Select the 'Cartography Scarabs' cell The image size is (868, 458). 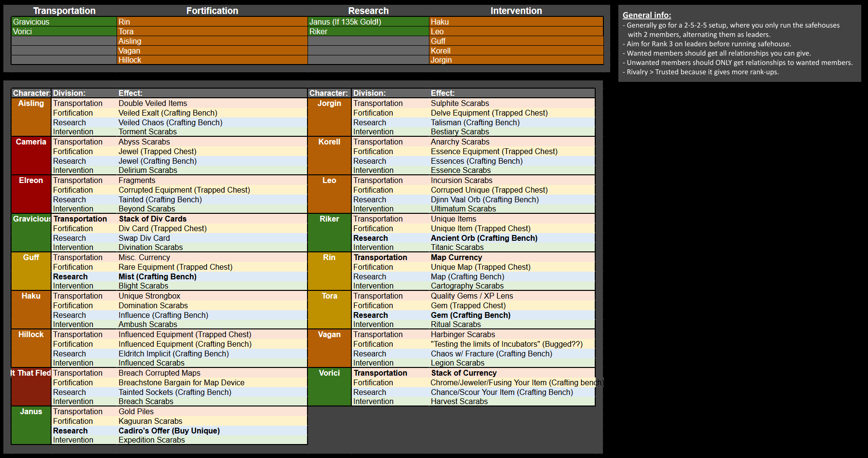click(512, 286)
